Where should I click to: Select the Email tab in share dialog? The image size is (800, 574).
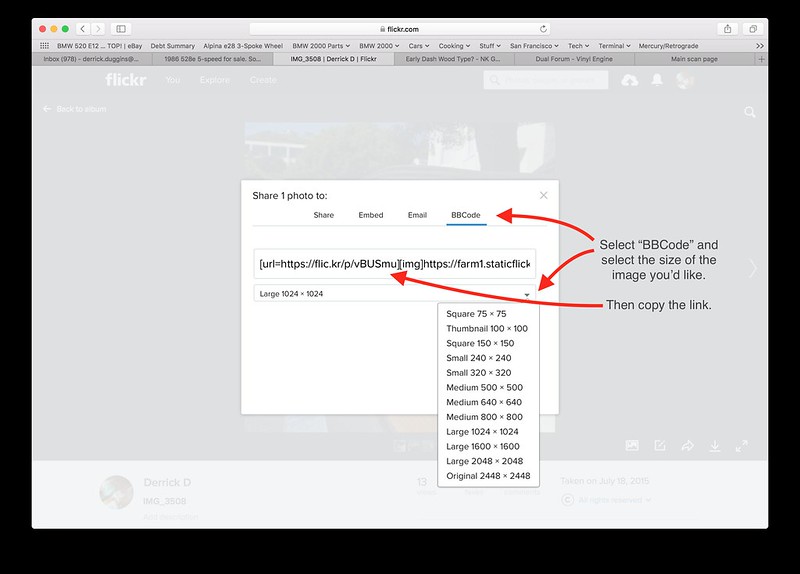tap(417, 215)
